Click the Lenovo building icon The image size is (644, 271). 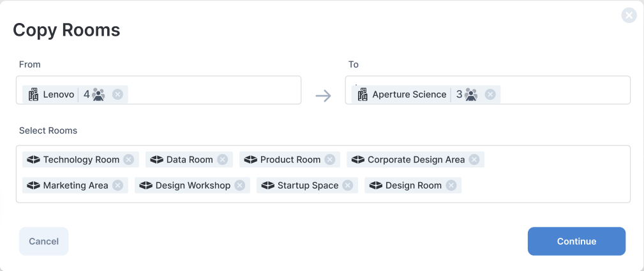(33, 95)
